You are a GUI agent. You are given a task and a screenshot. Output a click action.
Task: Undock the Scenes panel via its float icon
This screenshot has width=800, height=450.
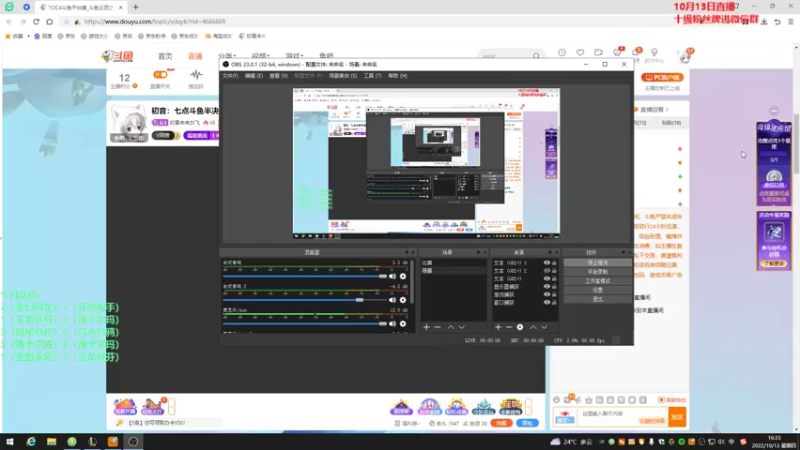click(478, 253)
